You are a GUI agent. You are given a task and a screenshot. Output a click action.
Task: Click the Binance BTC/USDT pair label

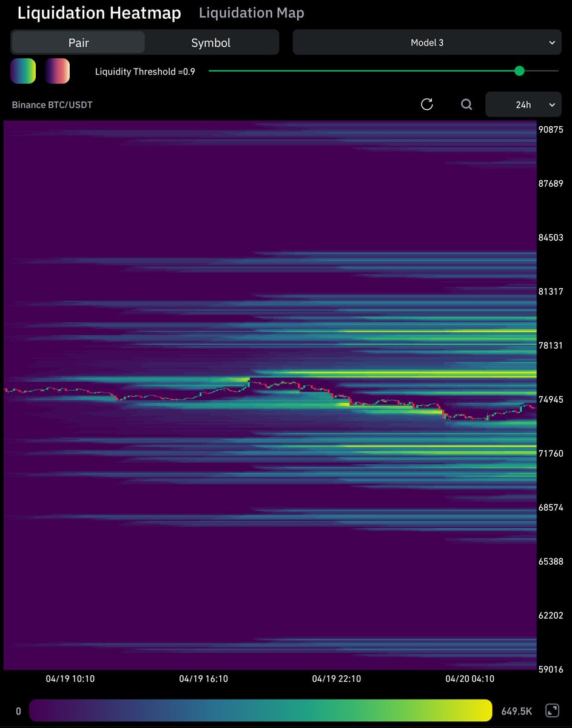point(52,105)
